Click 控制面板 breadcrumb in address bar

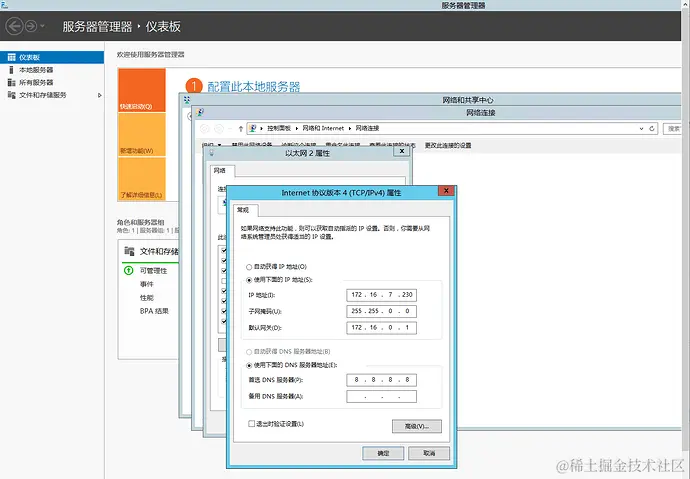pos(279,128)
